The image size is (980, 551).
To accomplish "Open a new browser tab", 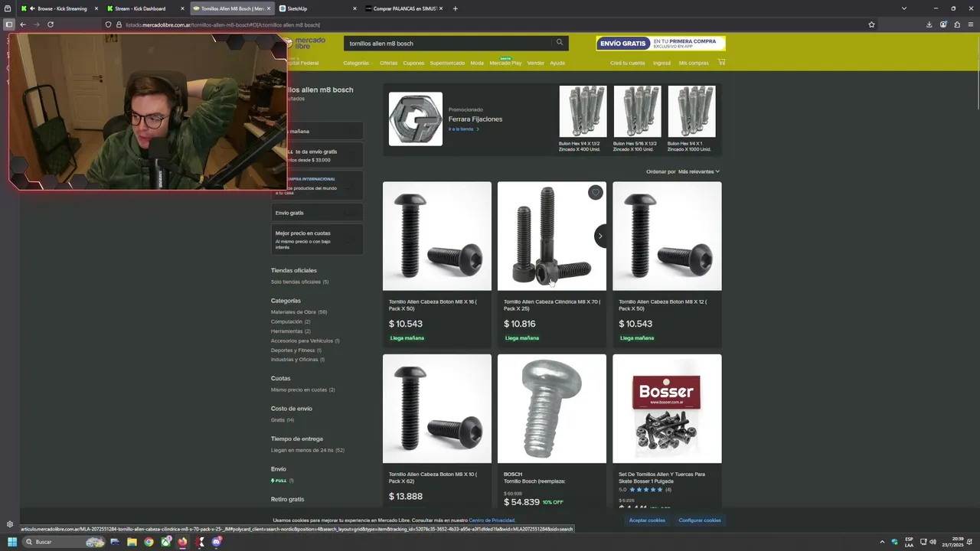I will click(x=455, y=8).
